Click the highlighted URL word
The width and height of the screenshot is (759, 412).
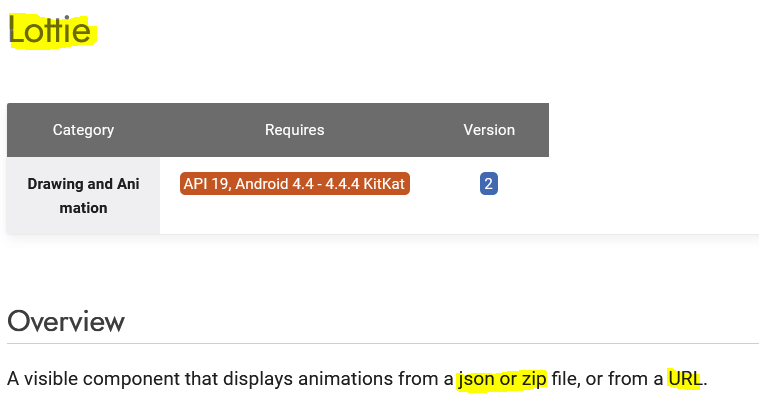[x=685, y=380]
